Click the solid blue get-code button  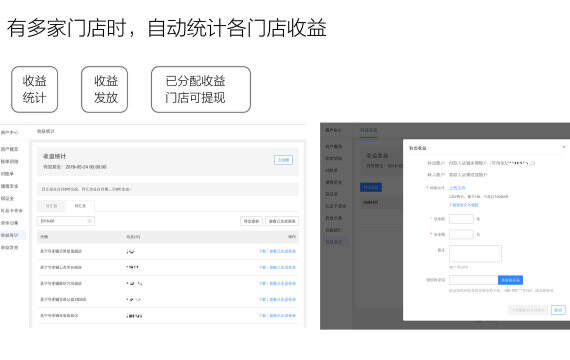pos(510,280)
